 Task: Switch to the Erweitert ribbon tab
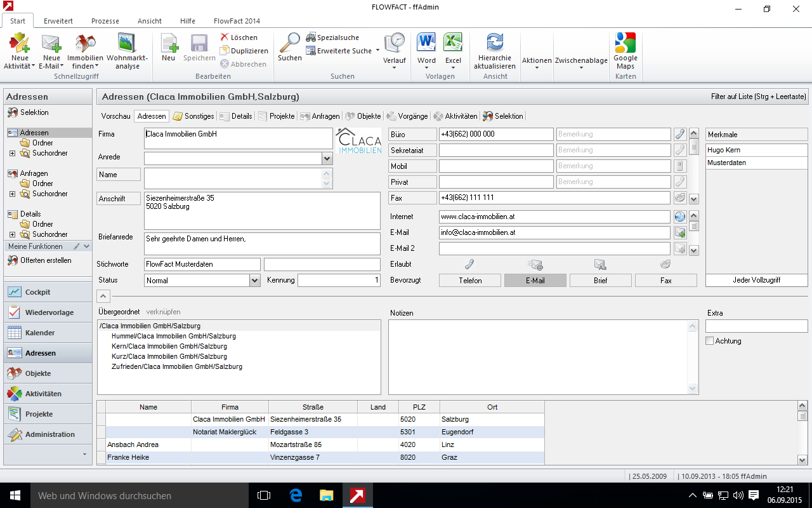coord(58,21)
